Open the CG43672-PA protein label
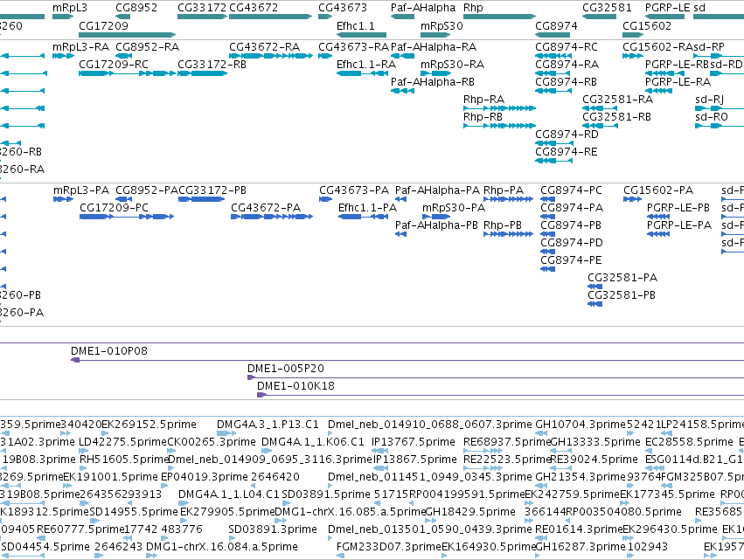Viewport: 744px width, 560px height. pos(266,208)
